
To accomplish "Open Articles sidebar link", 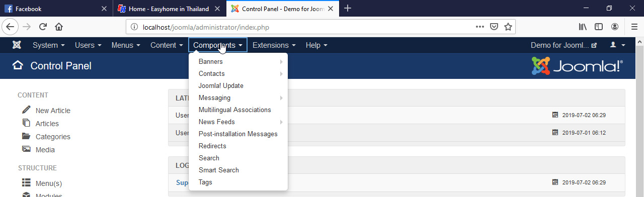I will tap(47, 124).
